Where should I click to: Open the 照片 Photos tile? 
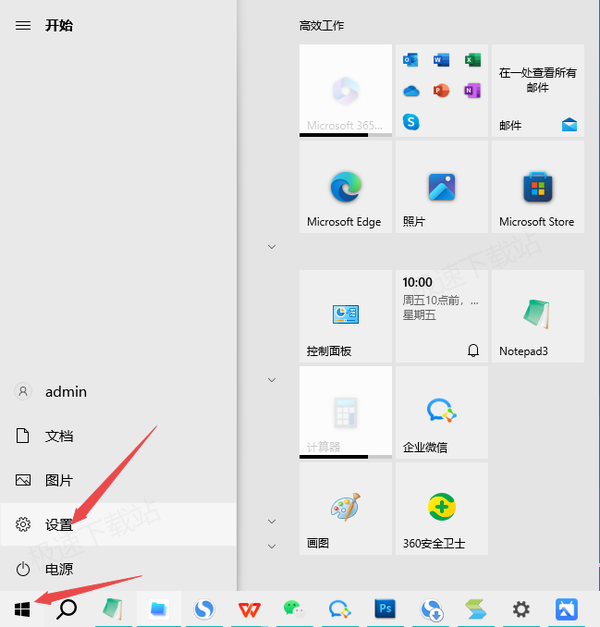[x=442, y=187]
